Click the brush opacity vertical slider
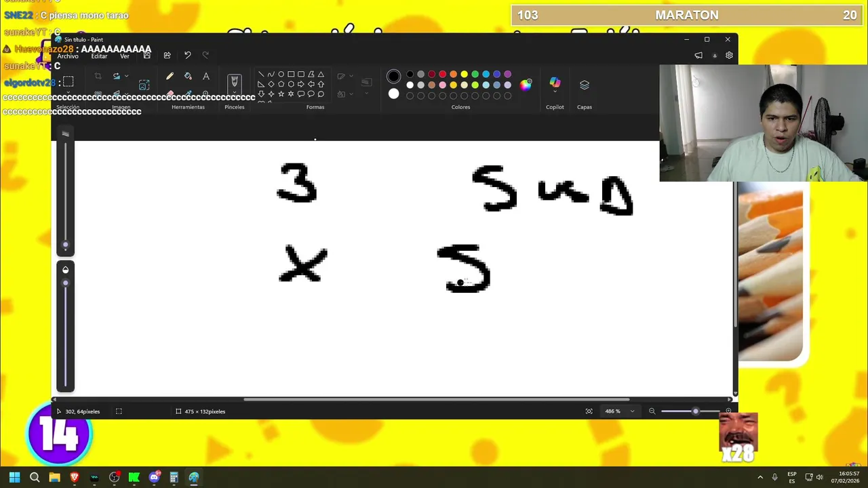The height and width of the screenshot is (488, 868). click(65, 332)
